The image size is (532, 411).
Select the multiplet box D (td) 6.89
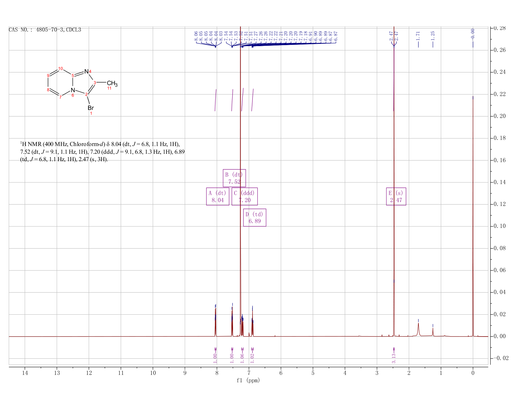point(255,218)
